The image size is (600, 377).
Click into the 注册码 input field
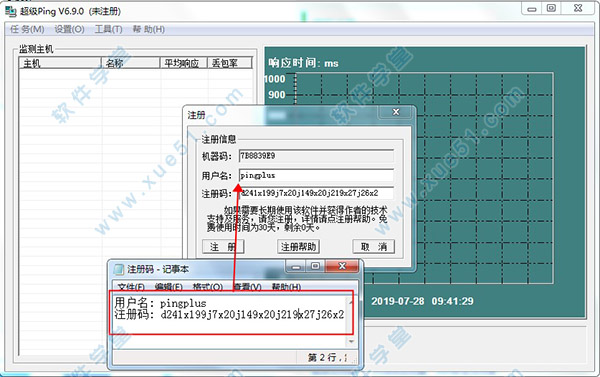[x=316, y=193]
